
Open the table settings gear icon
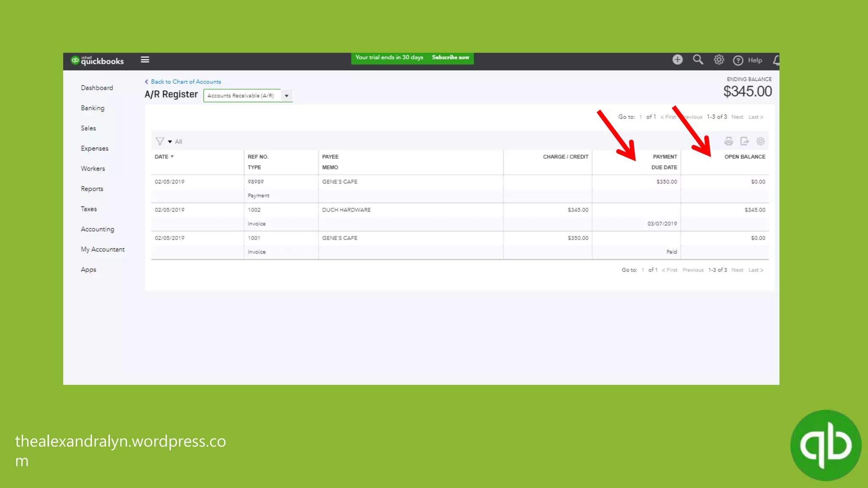point(760,141)
